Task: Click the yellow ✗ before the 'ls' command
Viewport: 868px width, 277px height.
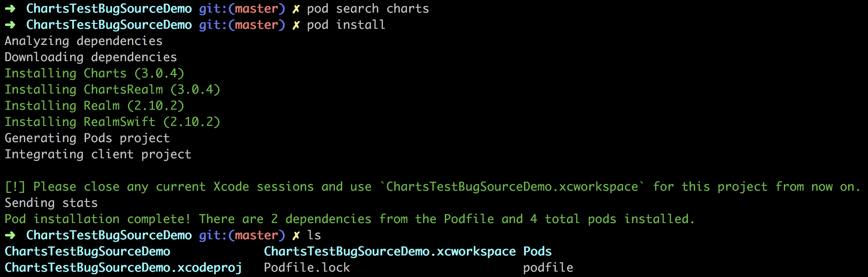Action: click(x=296, y=235)
